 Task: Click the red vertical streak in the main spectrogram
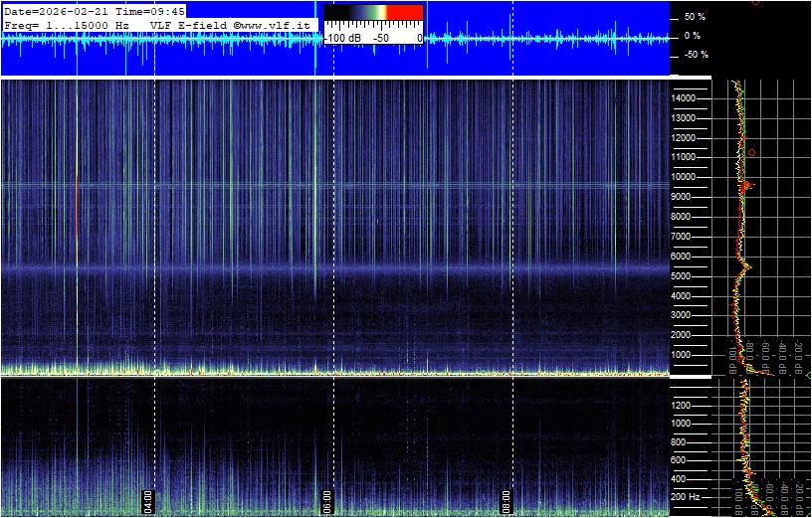[76, 199]
